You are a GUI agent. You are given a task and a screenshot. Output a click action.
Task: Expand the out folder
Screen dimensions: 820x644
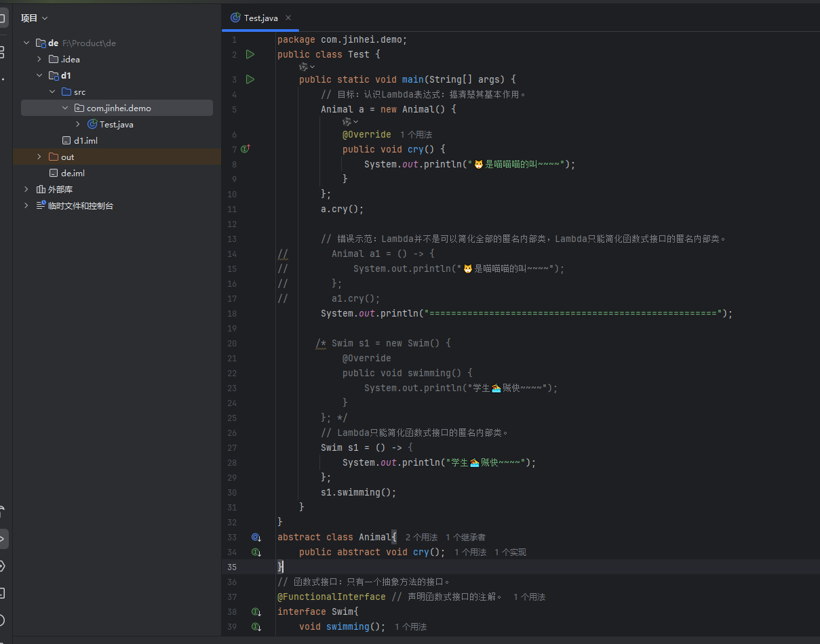point(39,157)
